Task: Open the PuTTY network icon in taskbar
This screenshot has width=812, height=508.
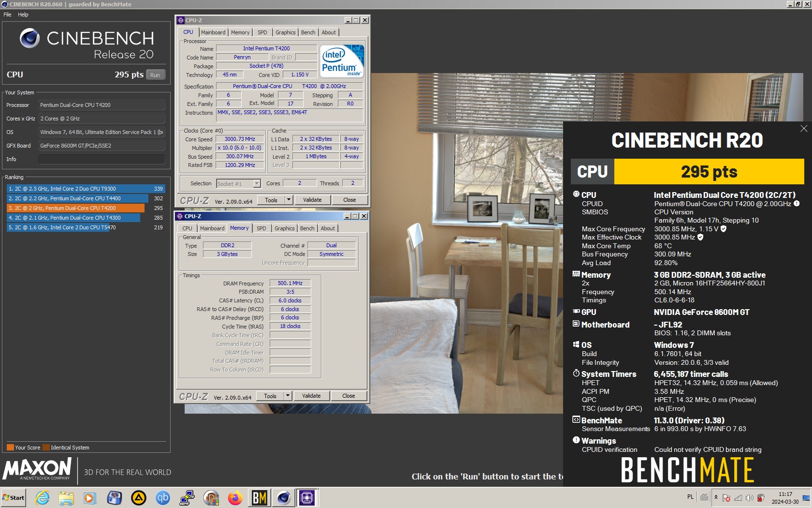Action: tap(187, 497)
